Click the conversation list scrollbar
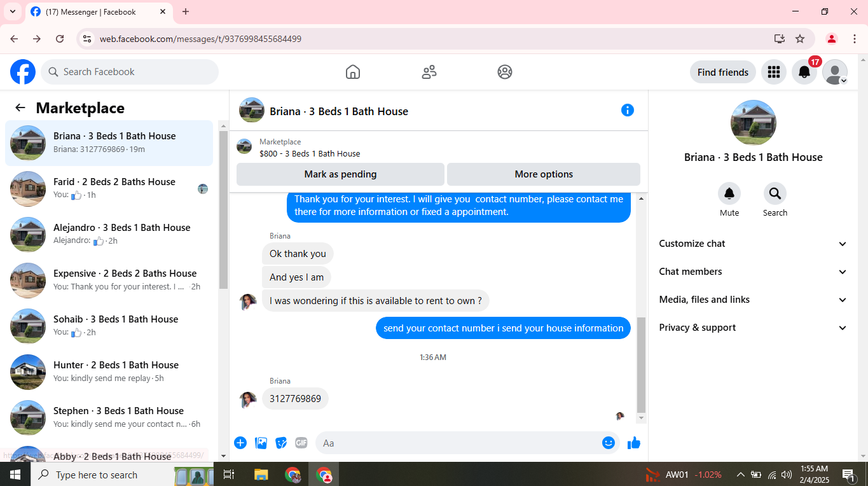 (223, 210)
